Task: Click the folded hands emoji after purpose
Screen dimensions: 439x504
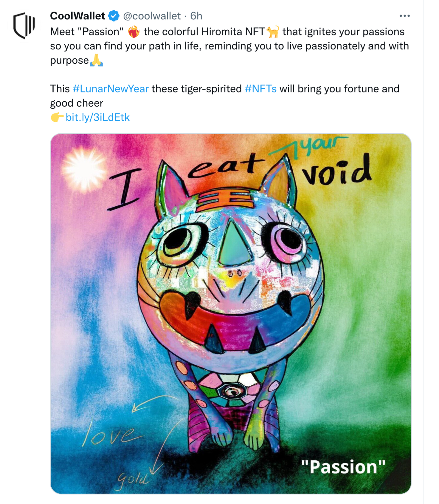Action: point(96,60)
